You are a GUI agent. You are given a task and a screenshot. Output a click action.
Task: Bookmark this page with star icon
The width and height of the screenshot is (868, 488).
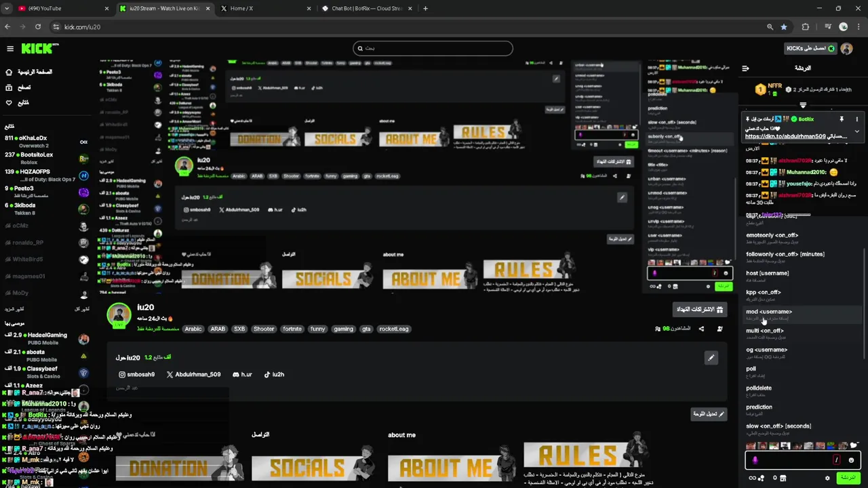[784, 27]
